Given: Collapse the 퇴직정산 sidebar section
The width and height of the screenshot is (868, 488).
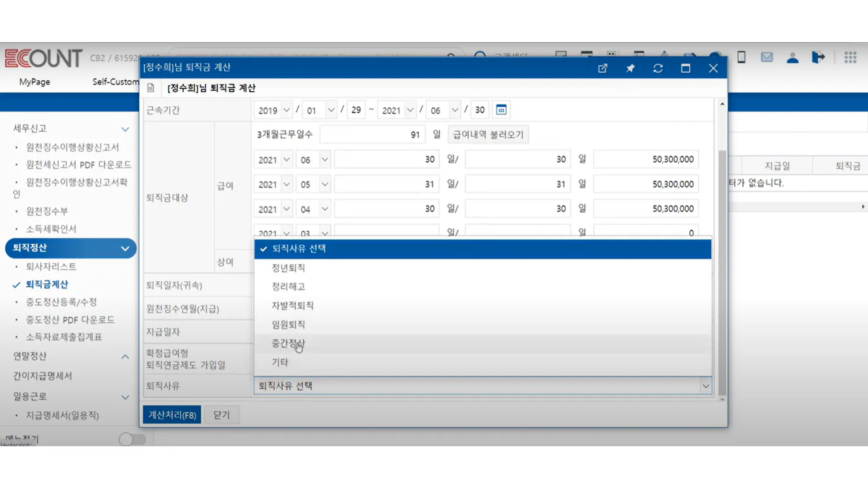Looking at the screenshot, I should click(x=125, y=248).
